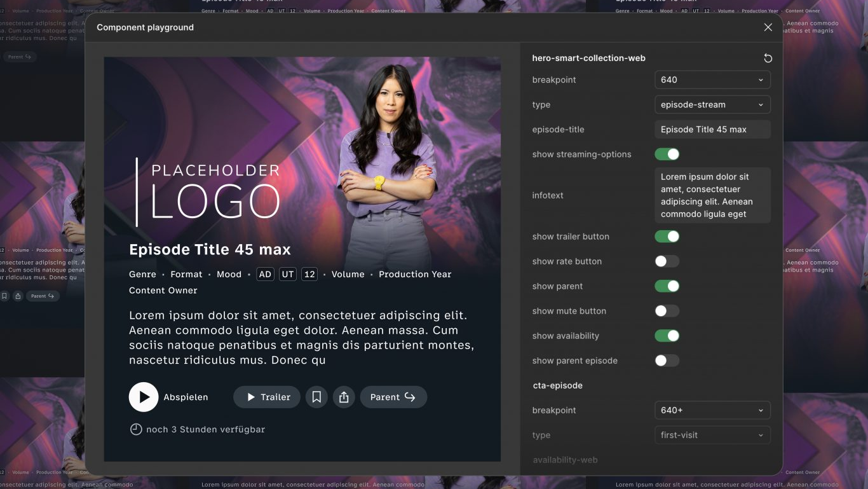Open the first-visit type dropdown
This screenshot has height=489, width=868.
(x=712, y=435)
